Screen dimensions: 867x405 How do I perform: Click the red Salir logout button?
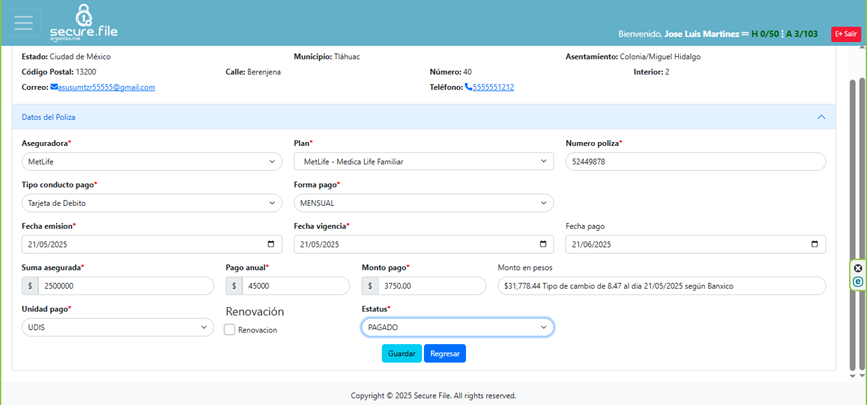pos(845,33)
